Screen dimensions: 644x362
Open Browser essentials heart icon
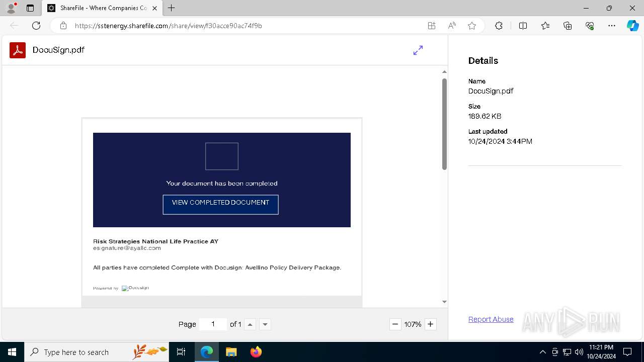click(x=590, y=26)
